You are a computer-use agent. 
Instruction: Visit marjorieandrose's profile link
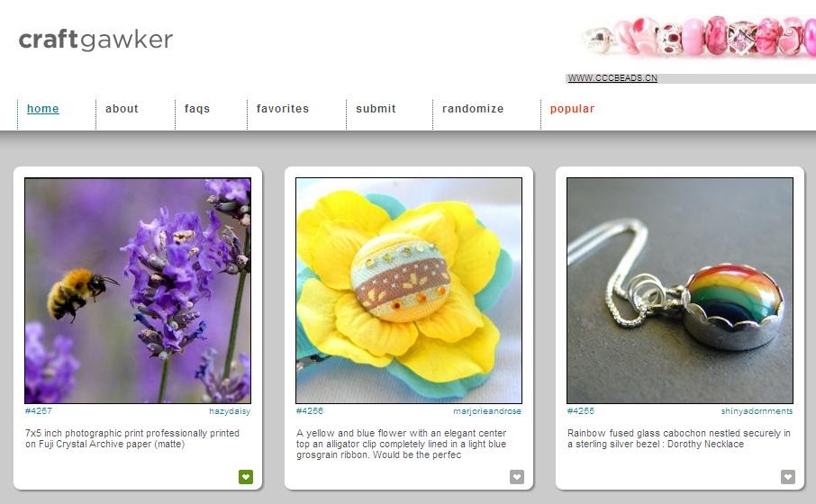coord(487,411)
